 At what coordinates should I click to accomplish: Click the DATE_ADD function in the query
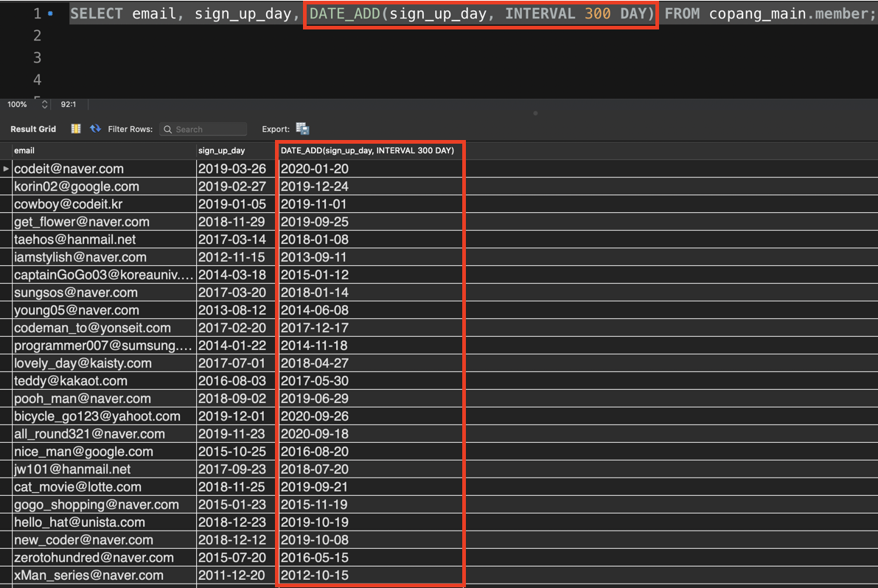[x=344, y=13]
